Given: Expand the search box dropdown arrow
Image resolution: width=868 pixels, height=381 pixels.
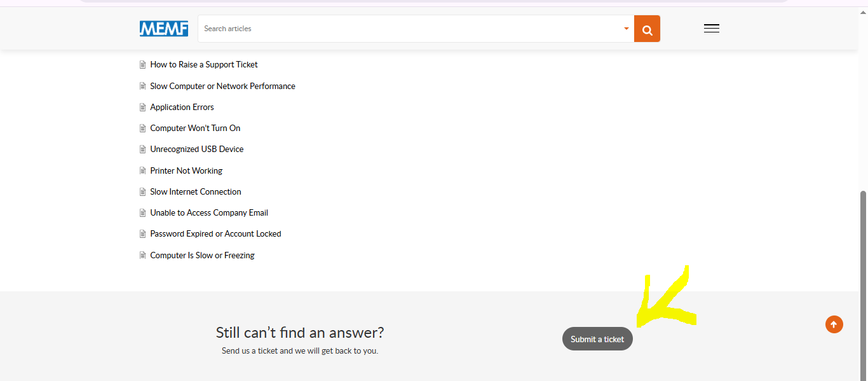Looking at the screenshot, I should pos(626,29).
